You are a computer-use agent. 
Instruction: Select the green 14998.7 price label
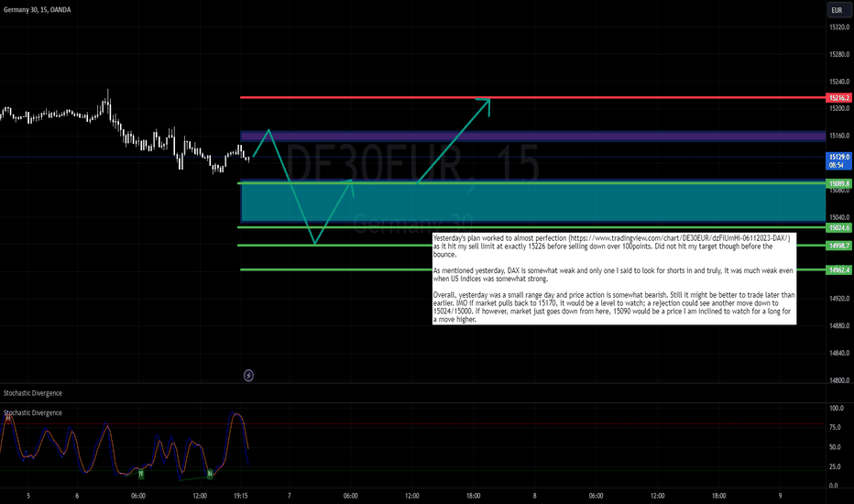coord(838,246)
